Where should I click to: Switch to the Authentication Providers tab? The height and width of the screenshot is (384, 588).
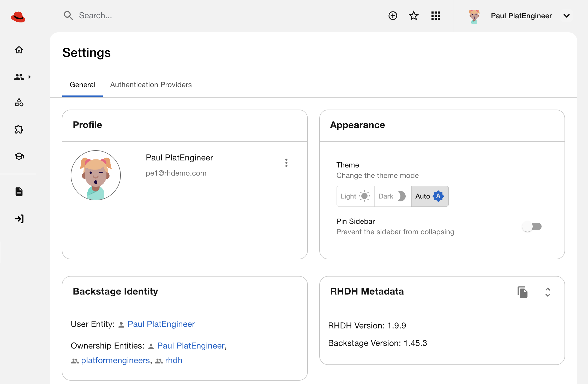151,85
